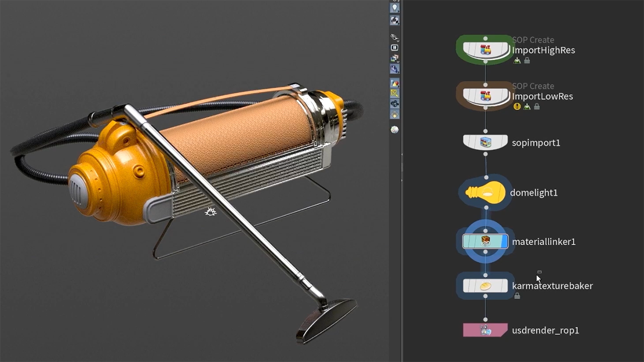Select the ImportHighRes SOP Create node
This screenshot has height=362, width=644.
(485, 50)
